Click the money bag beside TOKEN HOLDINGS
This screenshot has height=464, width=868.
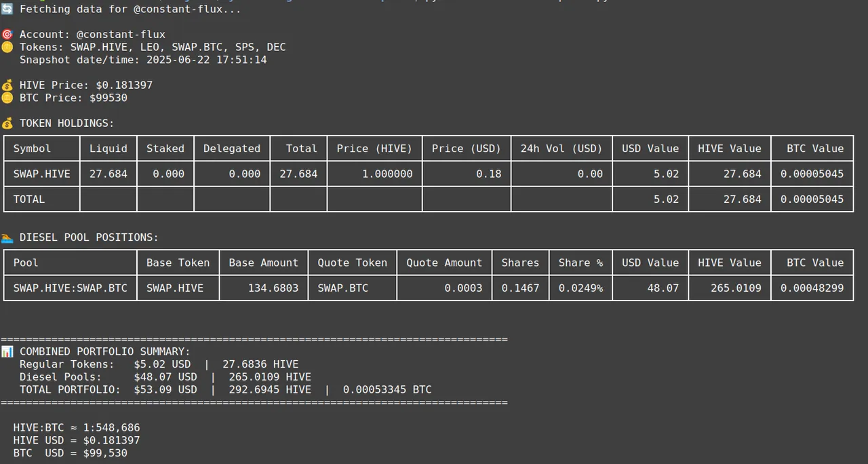pos(7,123)
